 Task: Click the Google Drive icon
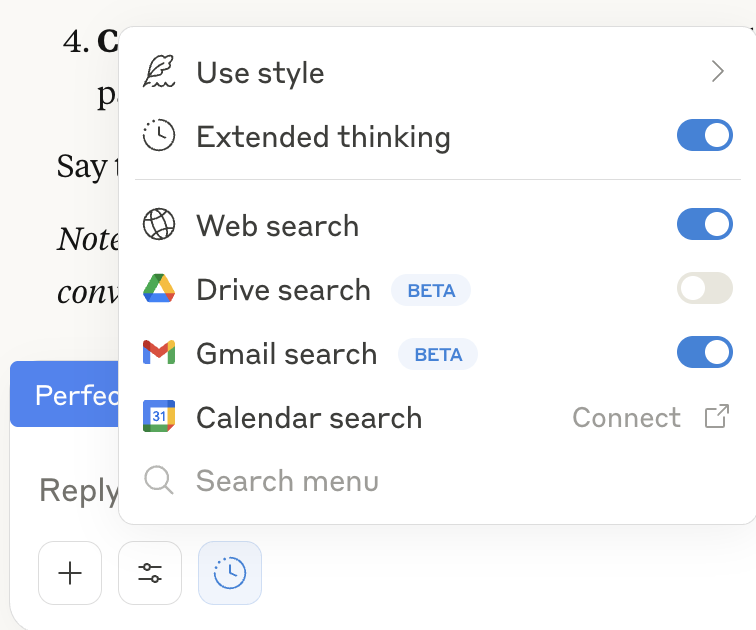pos(160,290)
